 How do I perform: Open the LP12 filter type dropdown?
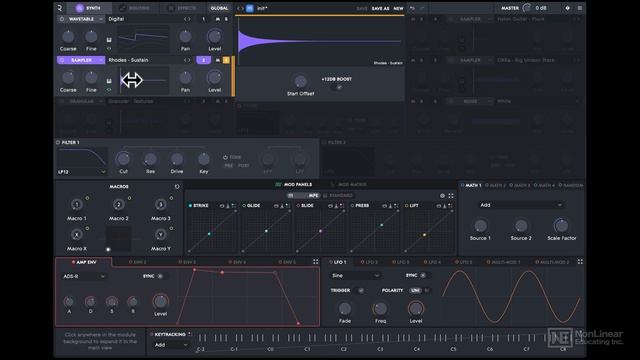(x=82, y=172)
